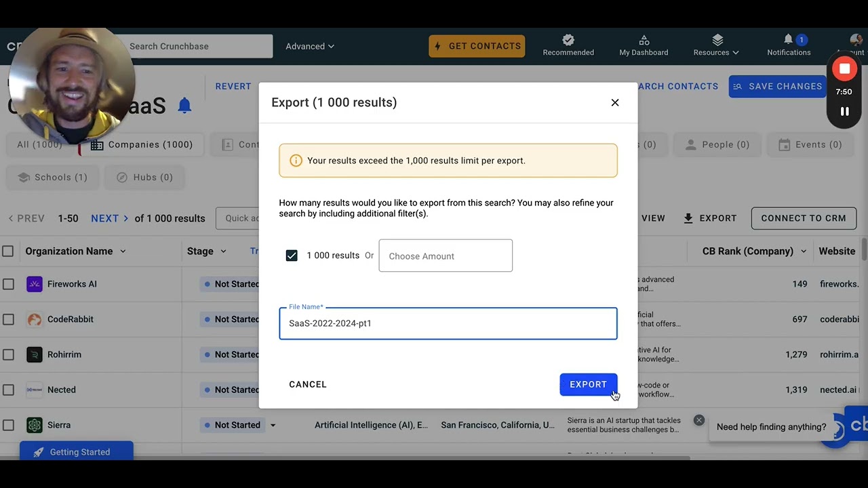
Task: Click Fireworks AI logo icon
Action: (x=34, y=284)
